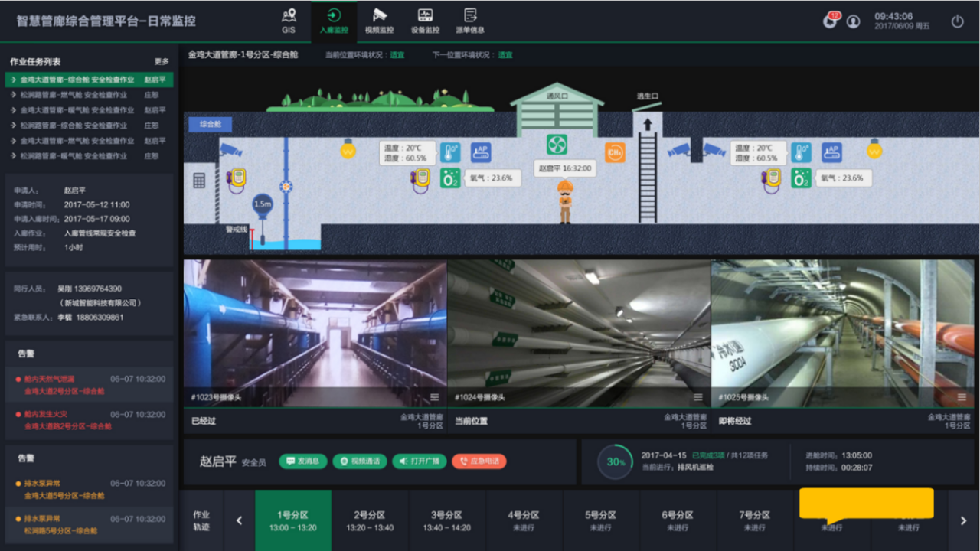The height and width of the screenshot is (551, 980).
Task: Select the 6号分区 track segment
Action: pyautogui.click(x=678, y=520)
